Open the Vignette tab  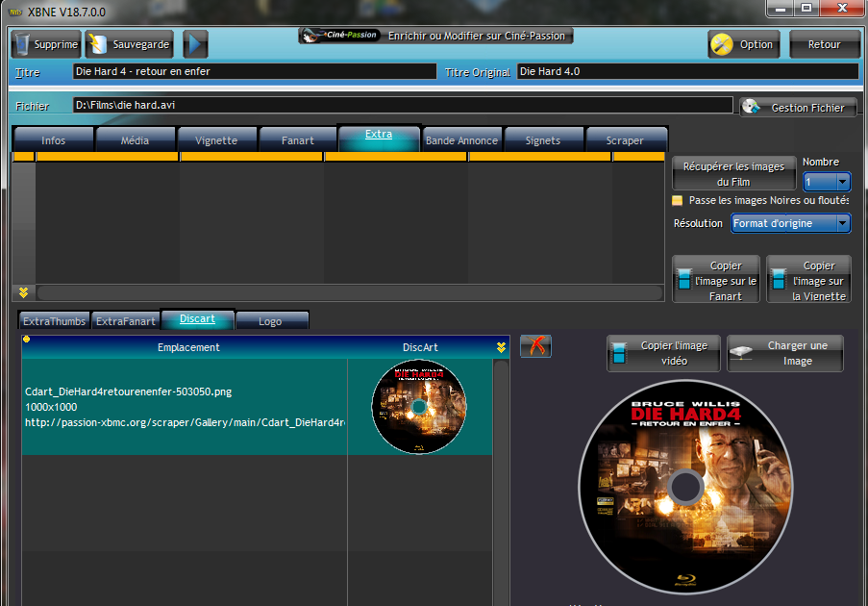[x=216, y=140]
